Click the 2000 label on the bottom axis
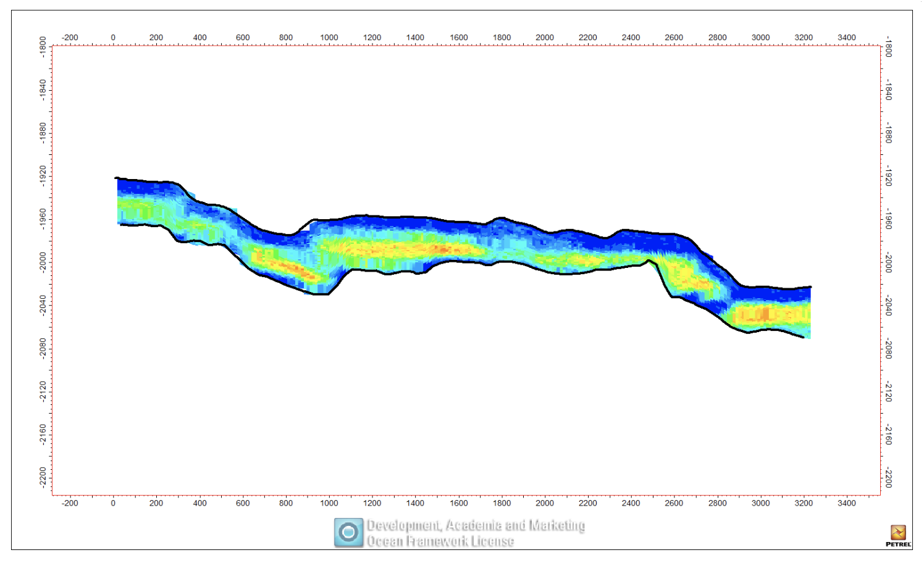 (545, 503)
